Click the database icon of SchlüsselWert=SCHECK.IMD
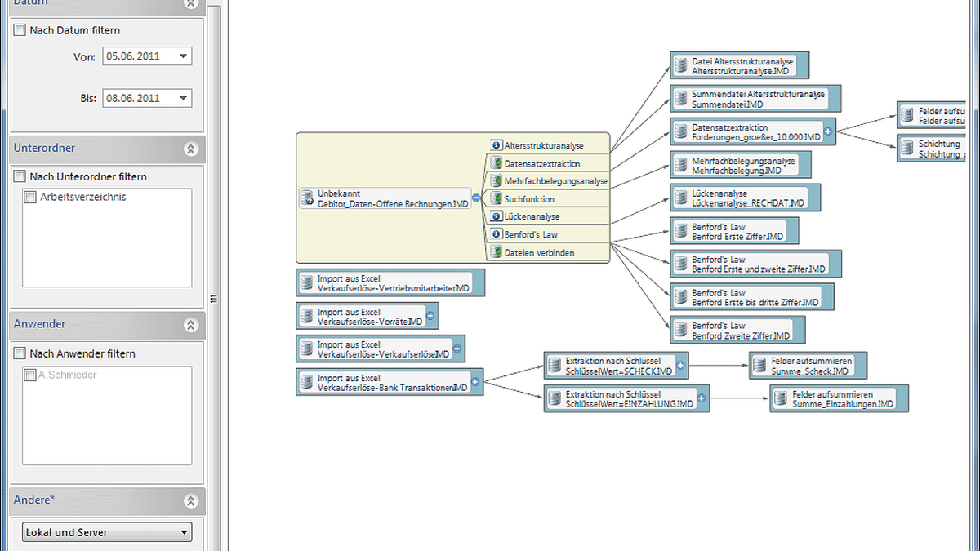 (555, 366)
